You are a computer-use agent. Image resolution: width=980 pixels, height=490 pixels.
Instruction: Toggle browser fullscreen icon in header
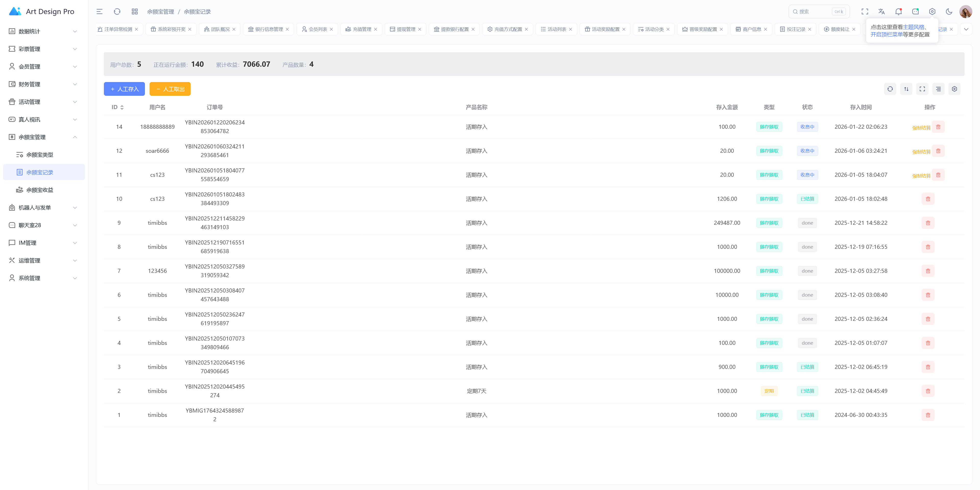coord(865,12)
